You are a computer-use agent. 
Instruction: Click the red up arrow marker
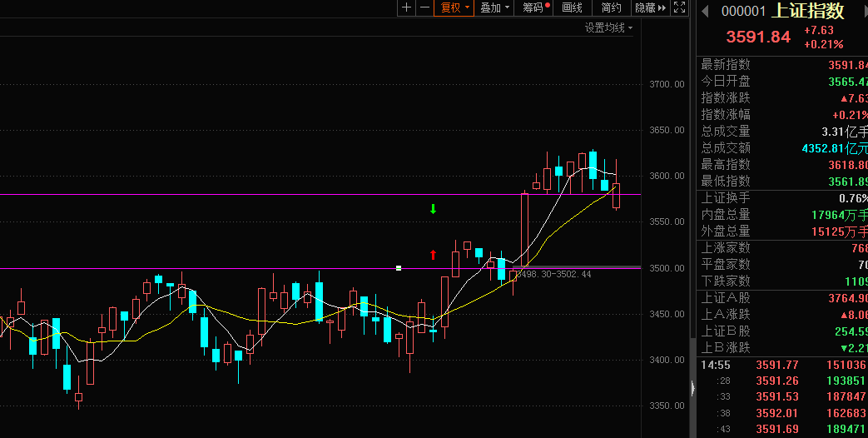coord(433,255)
